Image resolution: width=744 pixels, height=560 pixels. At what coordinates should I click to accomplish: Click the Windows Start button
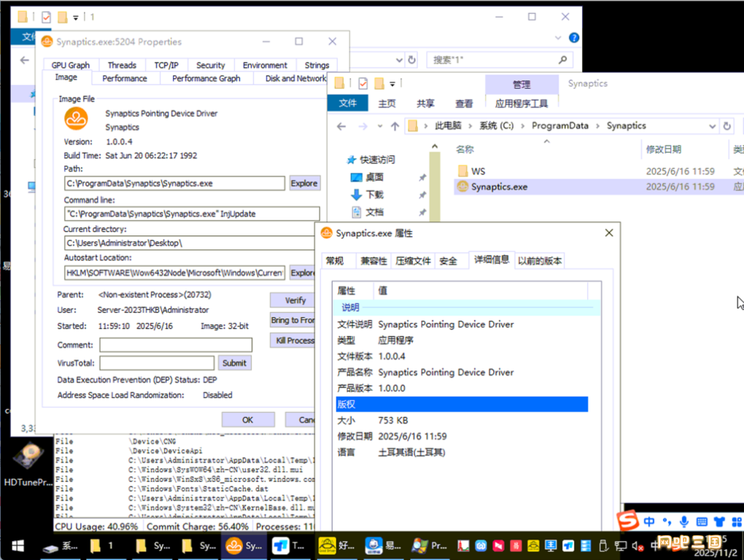tap(17, 545)
